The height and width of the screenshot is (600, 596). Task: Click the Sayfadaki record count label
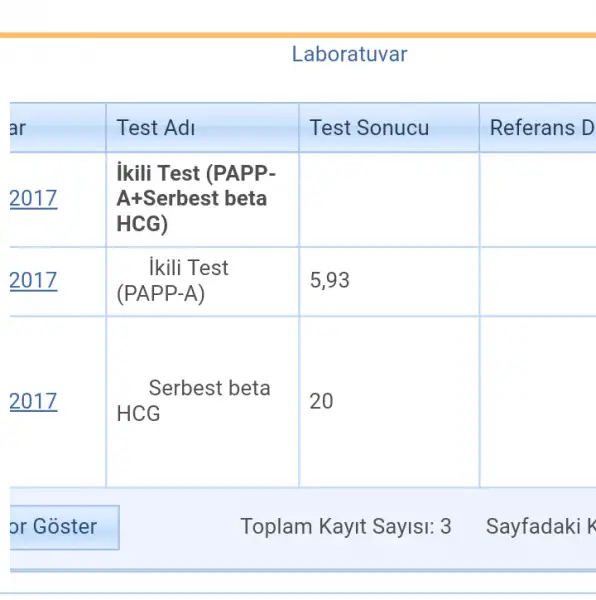point(541,526)
